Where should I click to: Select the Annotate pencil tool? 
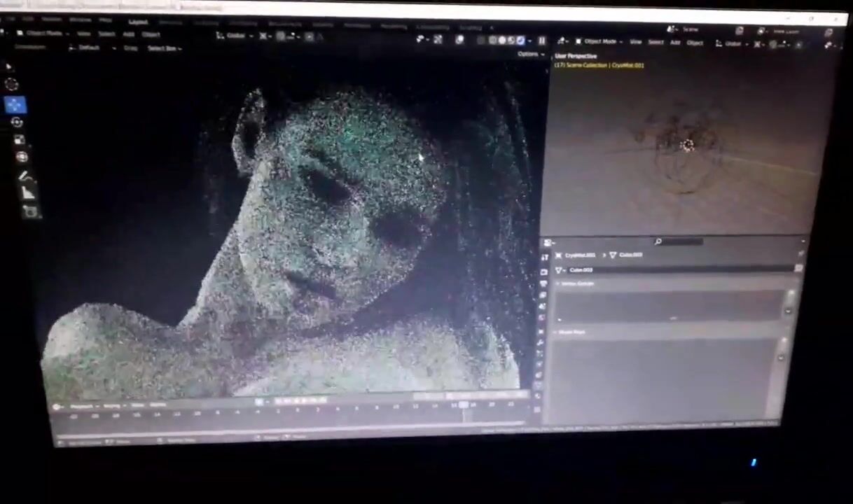pyautogui.click(x=24, y=176)
